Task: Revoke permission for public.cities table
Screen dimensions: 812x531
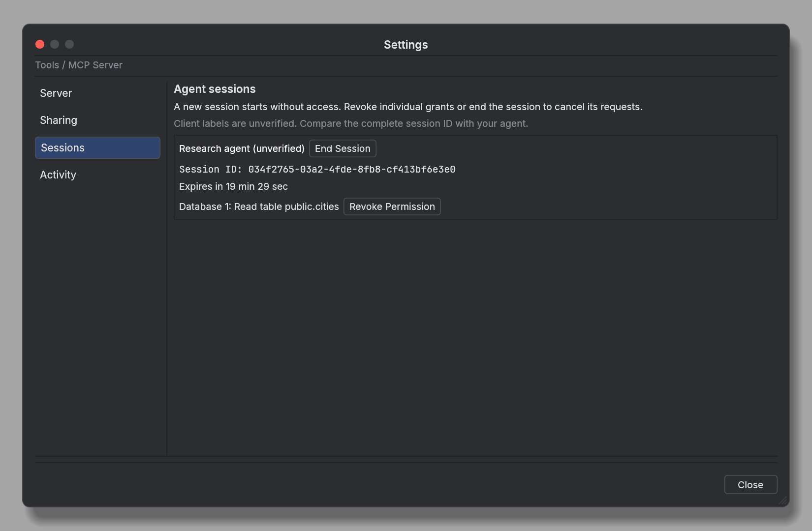Action: point(392,206)
